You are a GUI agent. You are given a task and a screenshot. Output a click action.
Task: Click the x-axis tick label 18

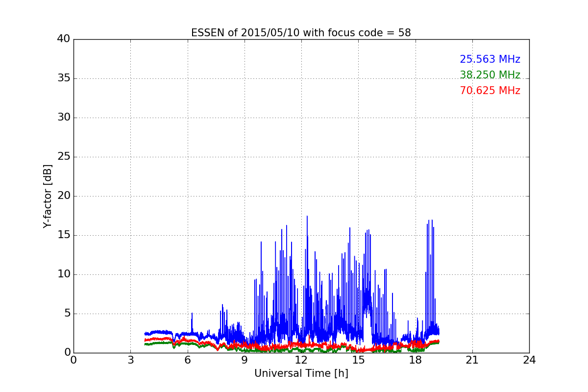pos(416,360)
